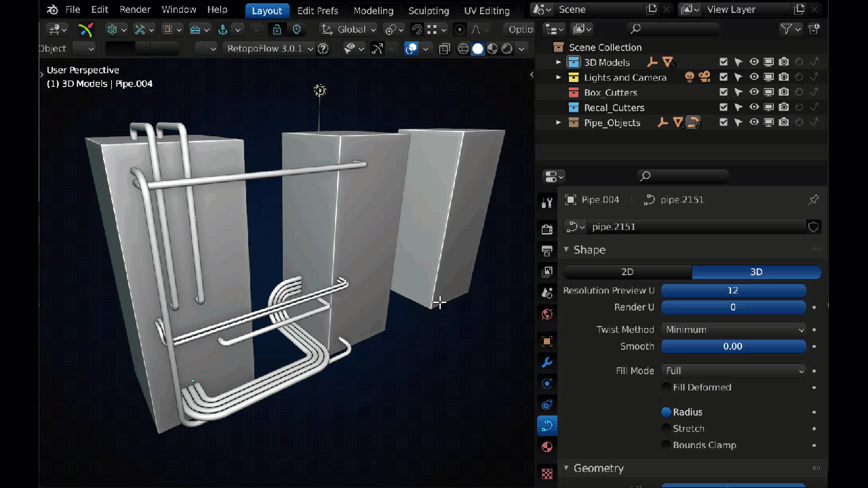Hide the Box_Cutters collection in viewport

(754, 92)
